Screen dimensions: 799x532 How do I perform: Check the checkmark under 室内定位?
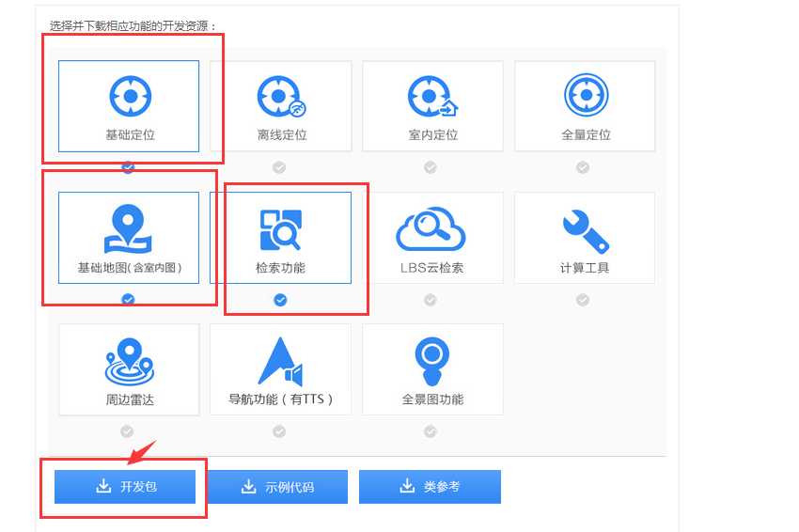tap(431, 167)
